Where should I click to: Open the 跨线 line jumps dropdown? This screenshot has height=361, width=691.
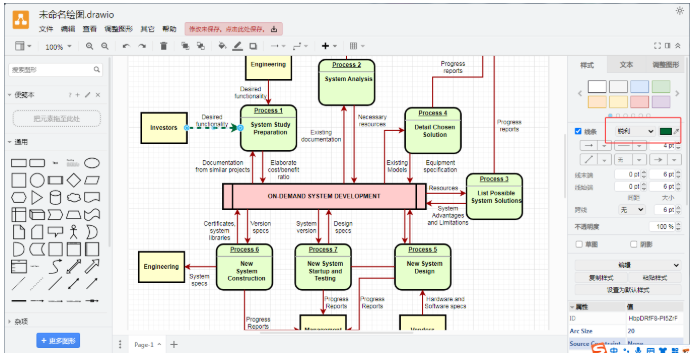(631, 210)
